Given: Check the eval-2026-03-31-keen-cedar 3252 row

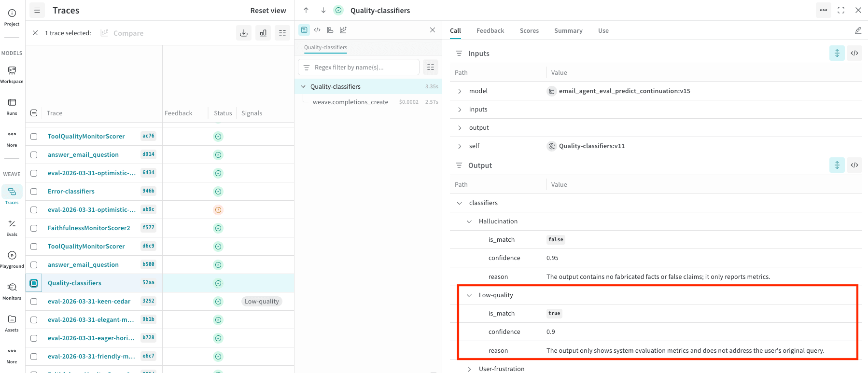Looking at the screenshot, I should [x=34, y=302].
